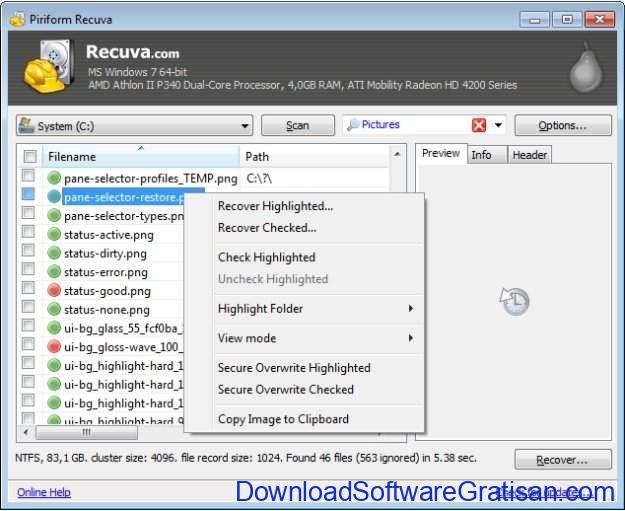Open the Online Help link
Screen dimensions: 625x511
tap(44, 492)
